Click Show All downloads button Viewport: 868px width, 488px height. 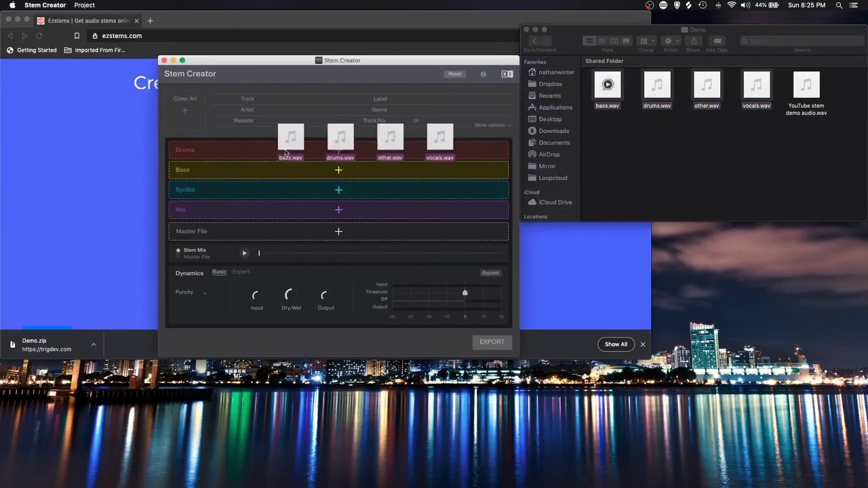pyautogui.click(x=616, y=344)
